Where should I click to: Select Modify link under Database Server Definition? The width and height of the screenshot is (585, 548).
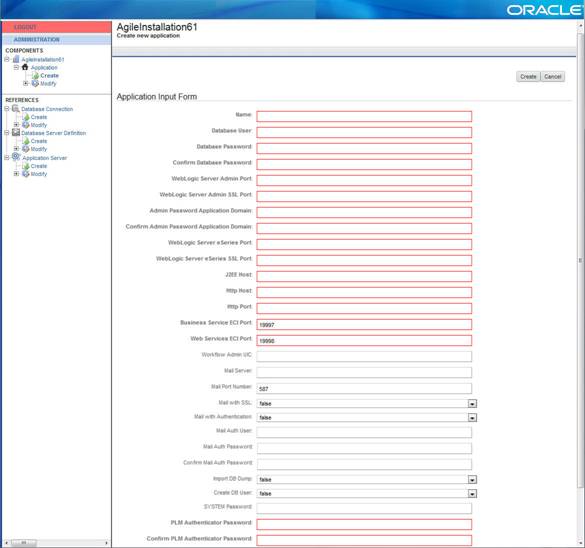click(39, 149)
